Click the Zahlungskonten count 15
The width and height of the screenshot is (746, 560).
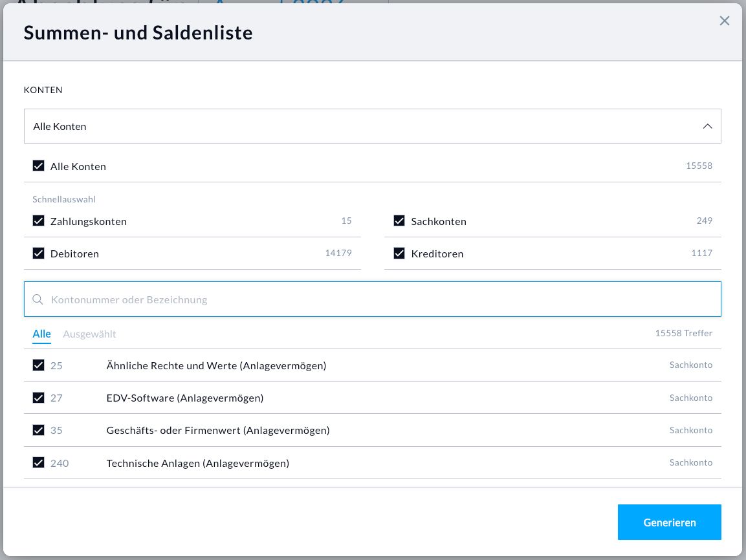coord(346,221)
